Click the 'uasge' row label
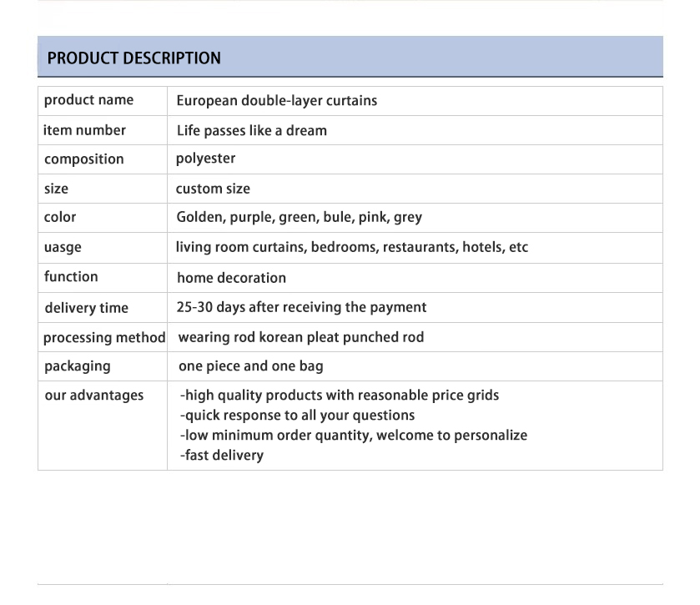The height and width of the screenshot is (605, 700). (x=63, y=248)
